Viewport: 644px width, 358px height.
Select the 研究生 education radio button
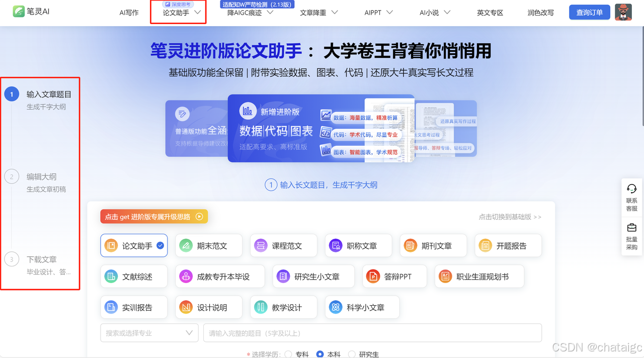pyautogui.click(x=352, y=354)
